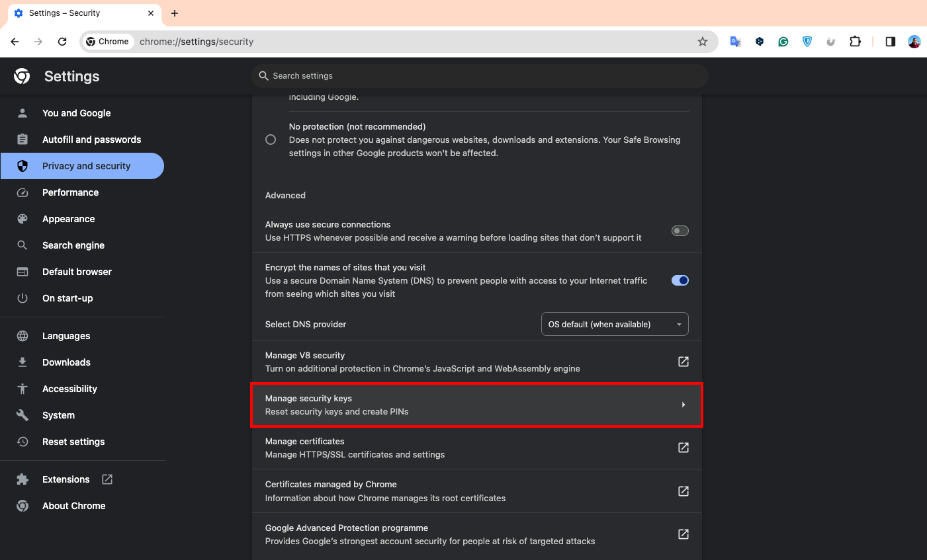
Task: Turn off the secure DNS encryption toggle
Action: [680, 280]
